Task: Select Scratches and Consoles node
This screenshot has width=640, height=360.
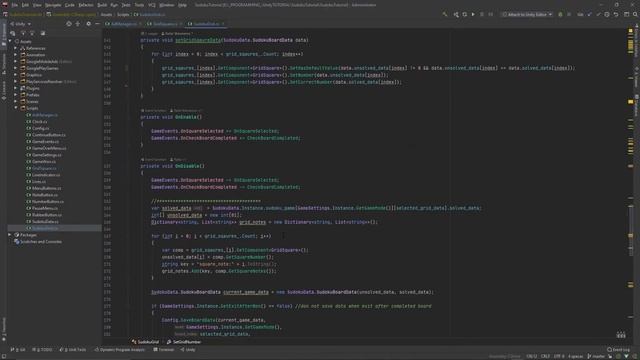Action: (x=41, y=242)
